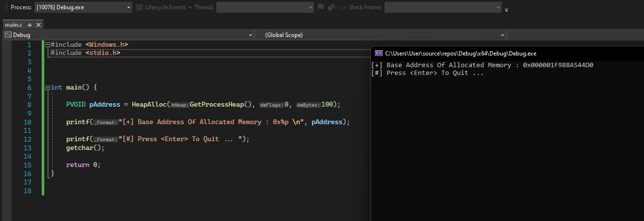
Task: Click the Press <Enter> To Quit console line
Action: [x=428, y=73]
